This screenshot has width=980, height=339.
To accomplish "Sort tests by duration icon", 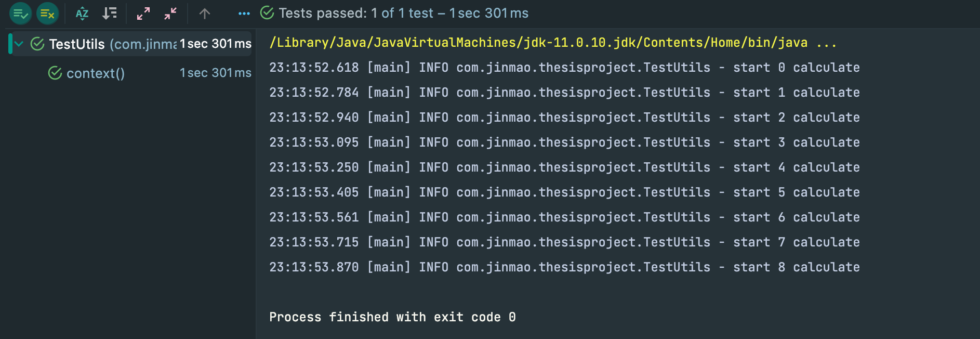I will [109, 14].
